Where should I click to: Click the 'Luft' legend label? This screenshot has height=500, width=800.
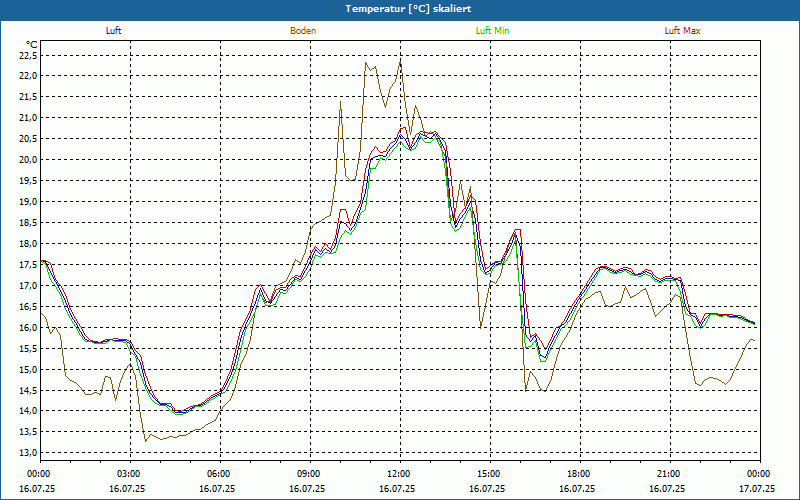[113, 31]
